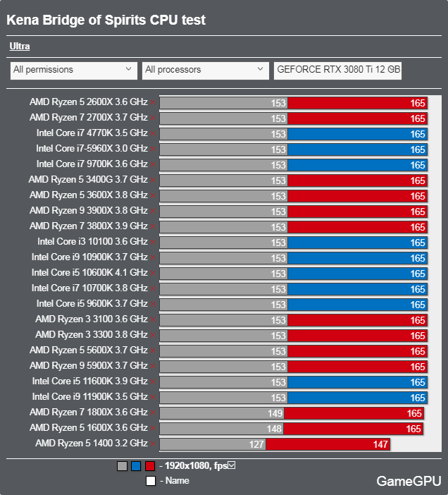
Task: Remove Intel Core i5 10600K row via X
Action: point(153,273)
